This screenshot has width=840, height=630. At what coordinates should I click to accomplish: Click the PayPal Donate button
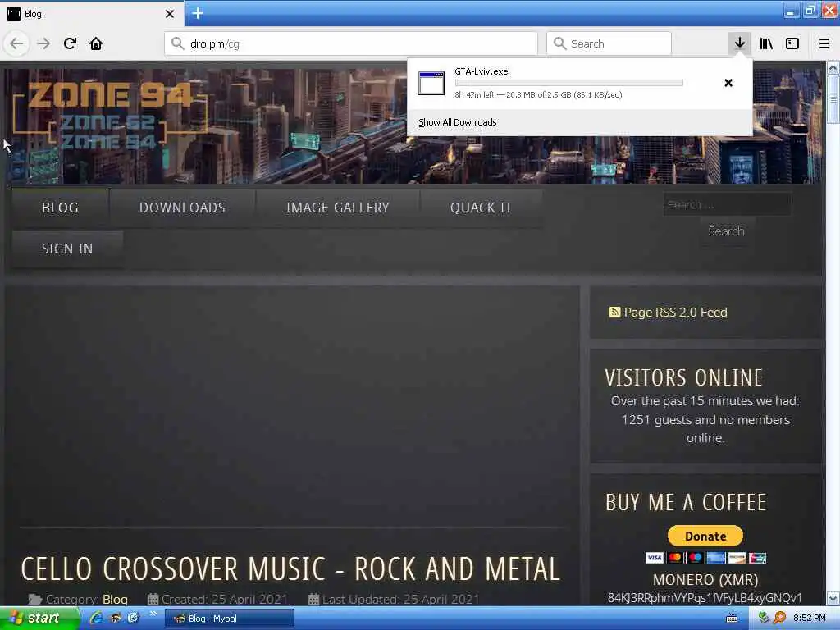point(705,536)
